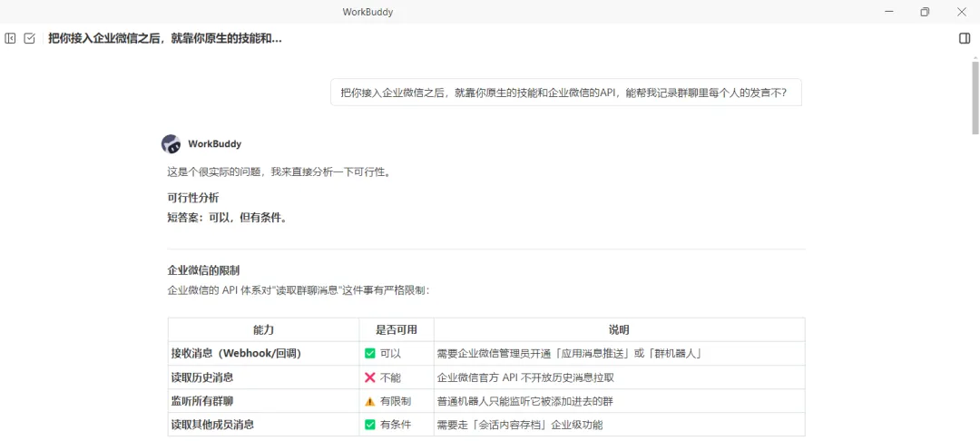The width and height of the screenshot is (980, 441).
Task: Click the warning triangle beside 有限制
Action: [x=370, y=401]
